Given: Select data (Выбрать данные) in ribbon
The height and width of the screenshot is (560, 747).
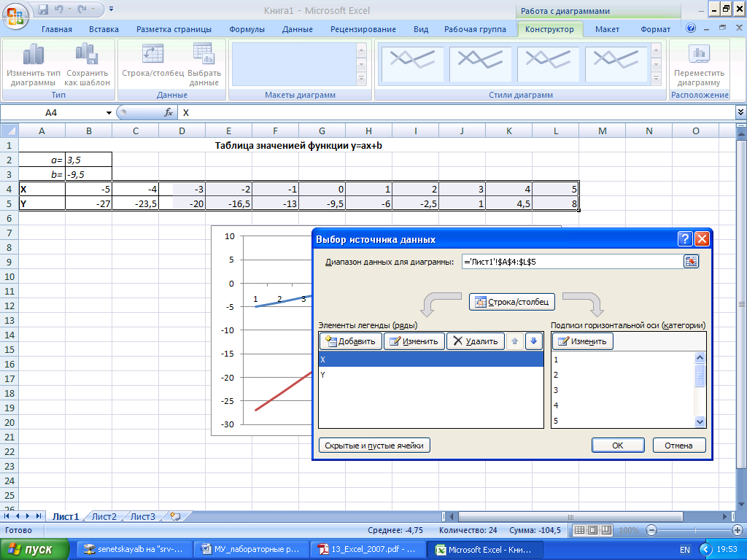Looking at the screenshot, I should (x=204, y=65).
